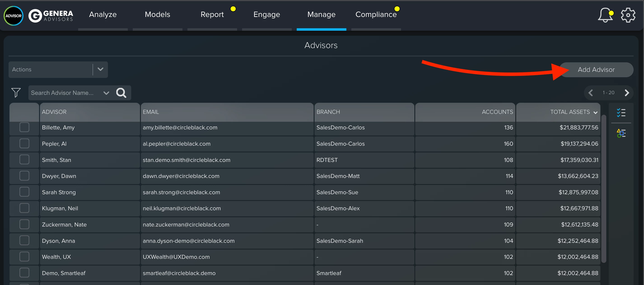The height and width of the screenshot is (285, 644).
Task: Focus the Search Advisor Name field
Action: tap(63, 93)
